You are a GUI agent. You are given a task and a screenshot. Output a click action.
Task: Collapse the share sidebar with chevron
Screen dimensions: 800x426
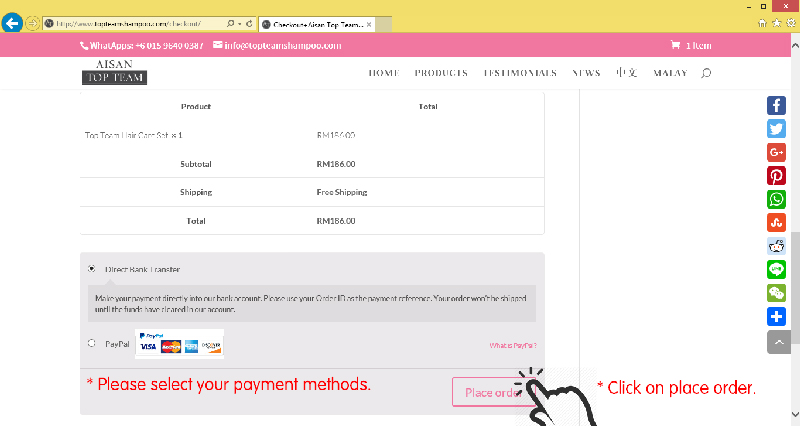click(776, 341)
